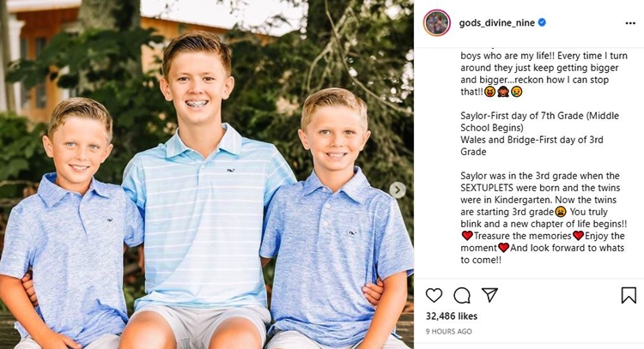Click the boy on the right of photo
644x349 pixels.
click(335, 221)
